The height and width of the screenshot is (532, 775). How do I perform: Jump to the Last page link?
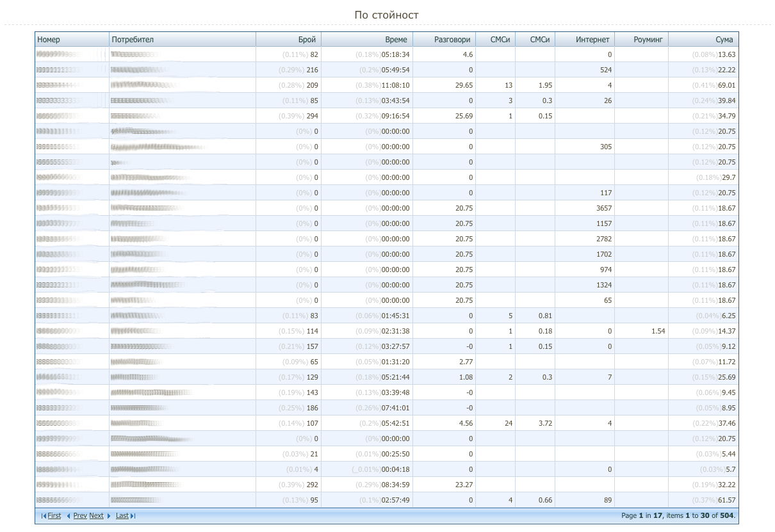(x=122, y=516)
